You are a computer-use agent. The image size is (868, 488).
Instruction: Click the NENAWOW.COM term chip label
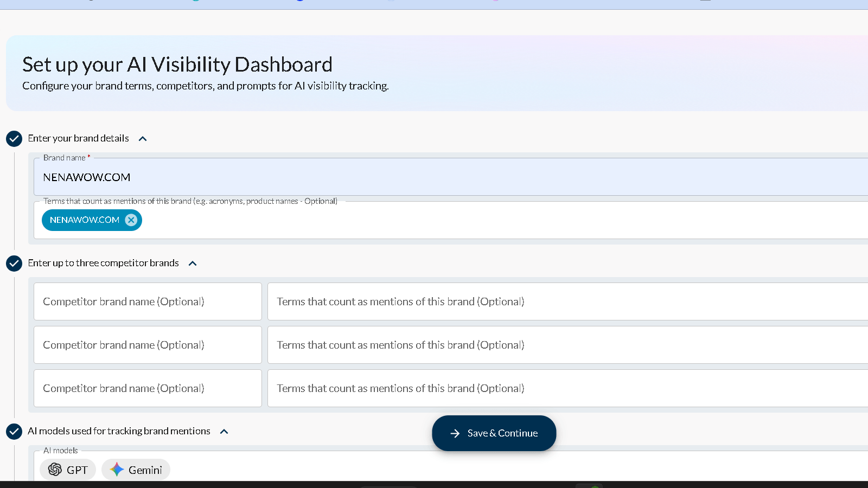pyautogui.click(x=85, y=220)
